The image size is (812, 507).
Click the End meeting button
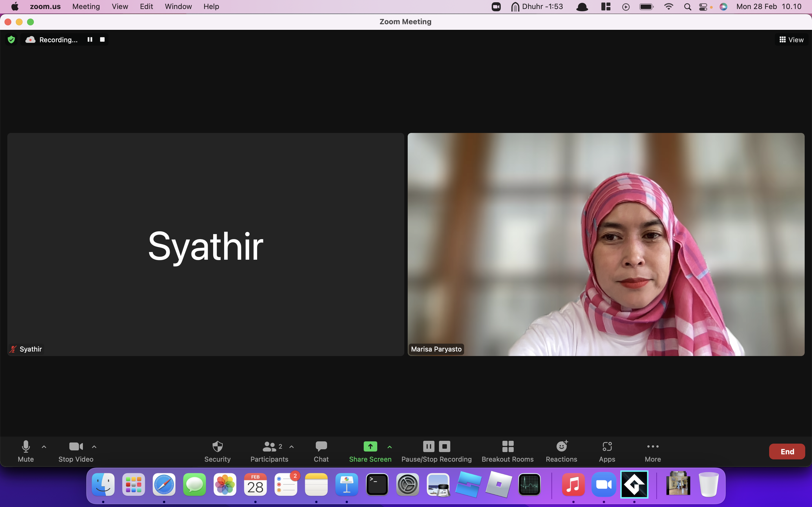787,452
